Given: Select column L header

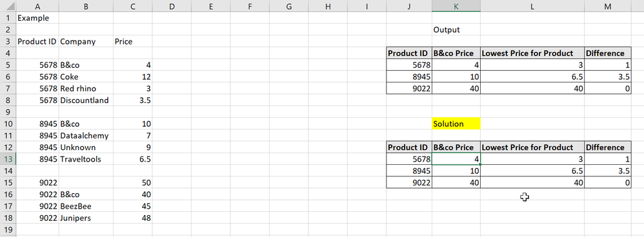Looking at the screenshot, I should click(x=532, y=6).
